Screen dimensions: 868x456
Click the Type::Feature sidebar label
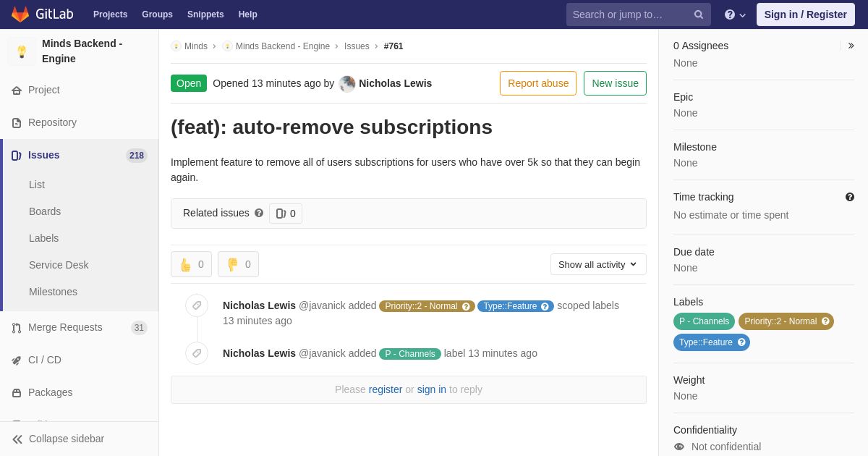[712, 342]
